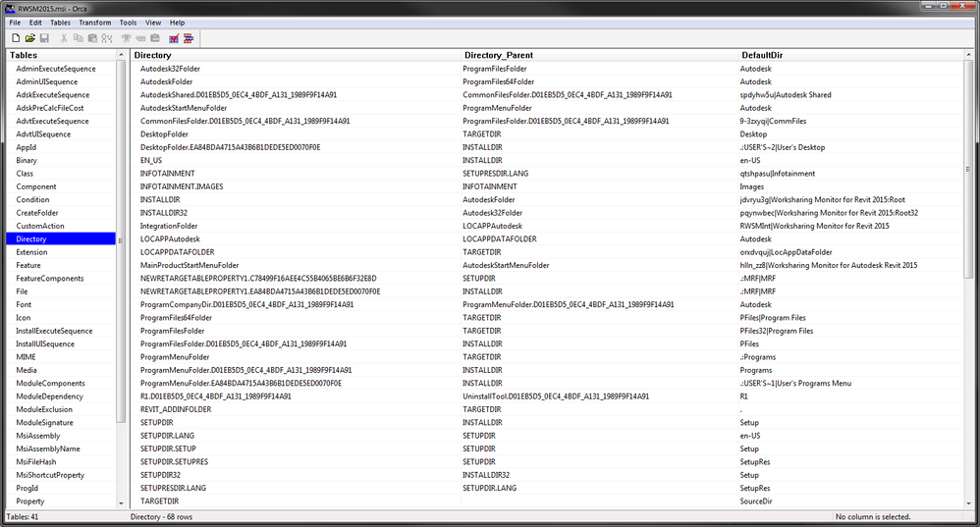Select the Binary table
980x527 pixels.
click(27, 161)
